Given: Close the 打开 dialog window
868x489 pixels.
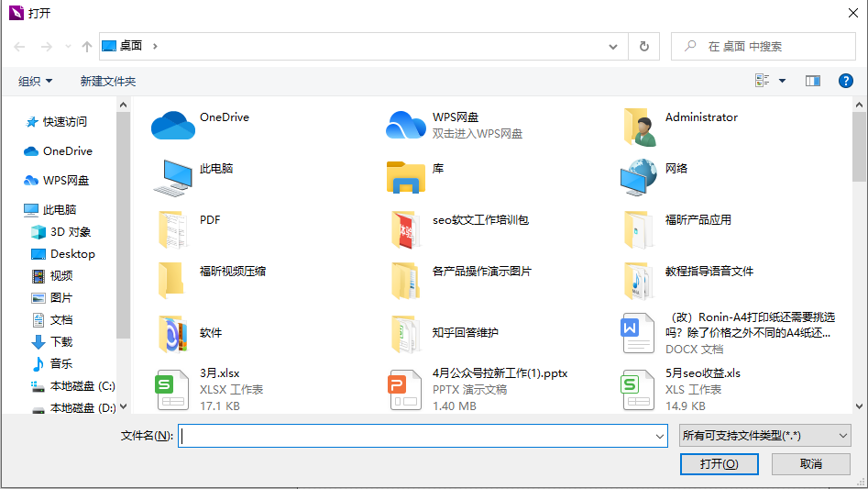Looking at the screenshot, I should pyautogui.click(x=853, y=13).
